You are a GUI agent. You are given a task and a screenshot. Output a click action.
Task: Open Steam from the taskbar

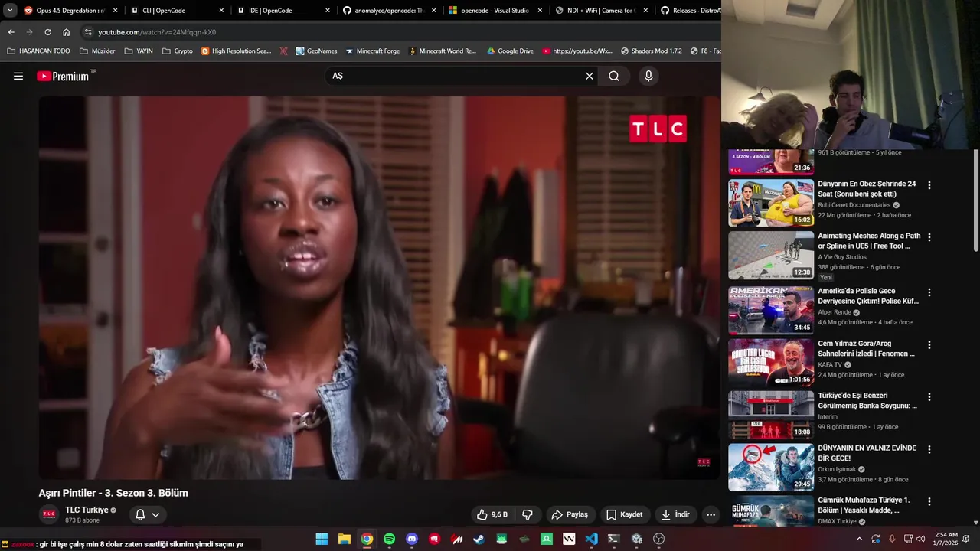[x=479, y=539]
